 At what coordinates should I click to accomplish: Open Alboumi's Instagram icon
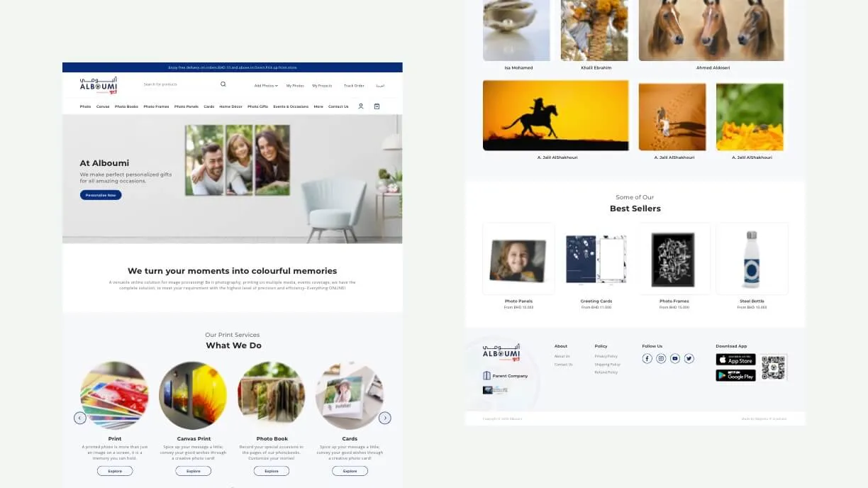(x=661, y=358)
